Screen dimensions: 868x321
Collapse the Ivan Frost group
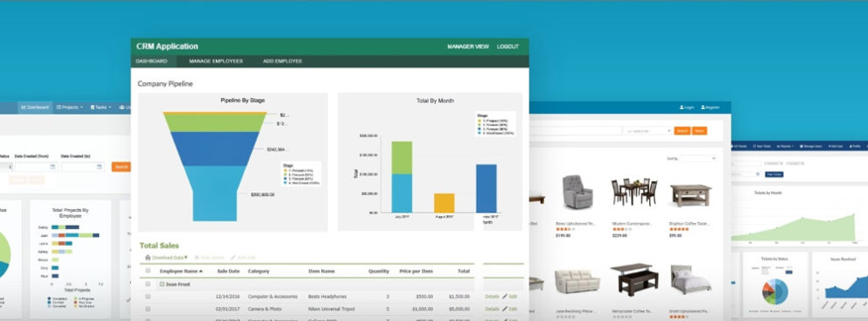click(x=162, y=284)
